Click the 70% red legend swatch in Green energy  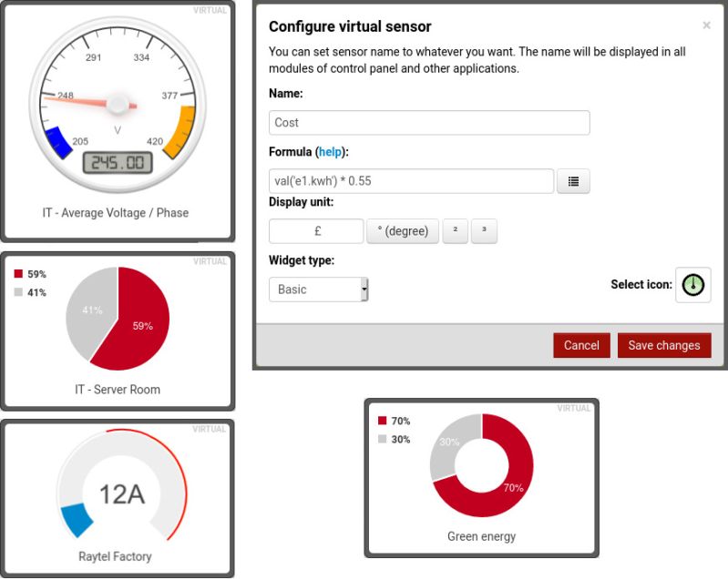tap(382, 421)
